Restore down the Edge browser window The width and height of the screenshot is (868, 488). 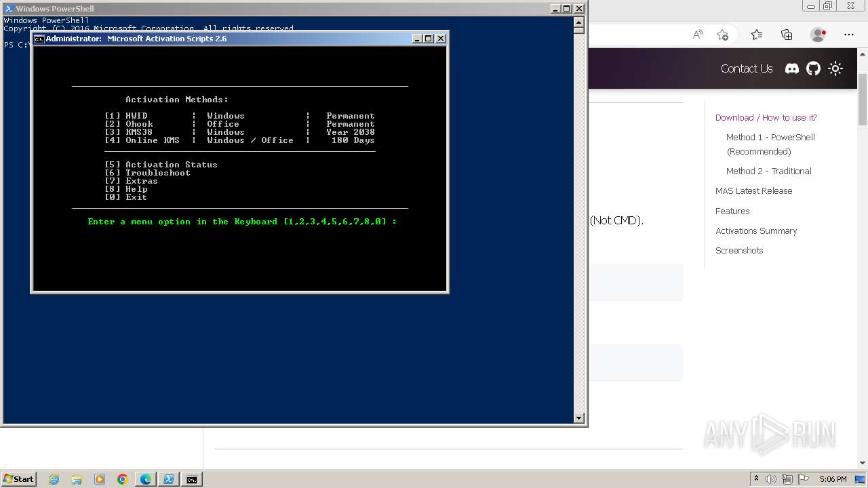pyautogui.click(x=828, y=5)
